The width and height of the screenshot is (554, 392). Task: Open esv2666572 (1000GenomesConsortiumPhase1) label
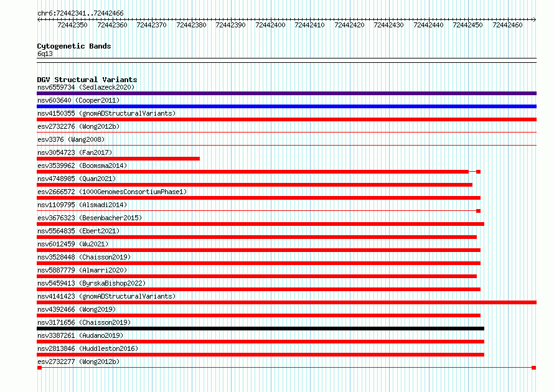coord(112,192)
